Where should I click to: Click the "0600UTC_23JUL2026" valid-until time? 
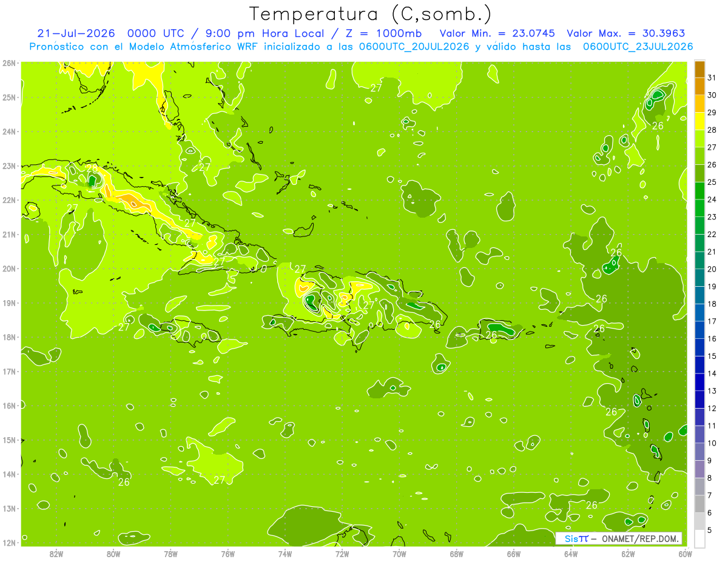click(x=638, y=47)
